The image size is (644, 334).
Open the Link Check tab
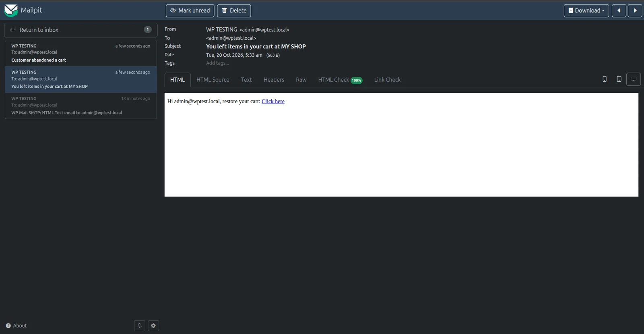click(x=387, y=80)
